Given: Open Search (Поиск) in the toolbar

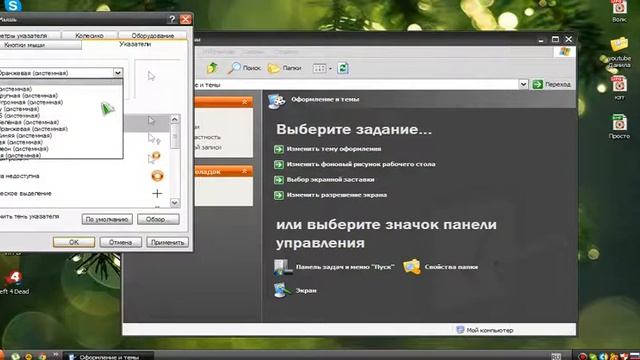Looking at the screenshot, I should (x=244, y=68).
